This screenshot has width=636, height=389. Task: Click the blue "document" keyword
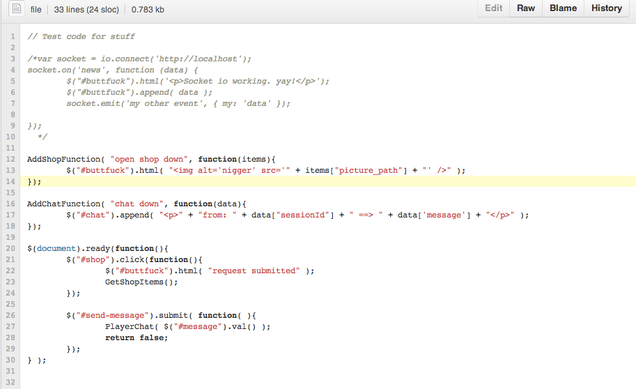[56, 248]
